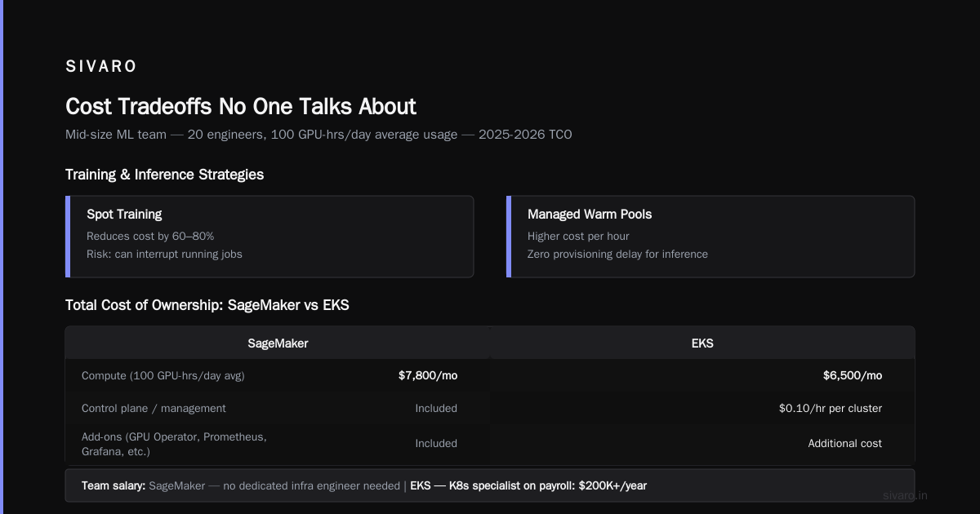
Task: Click 'Included' in the Add-ons row
Action: 436,444
